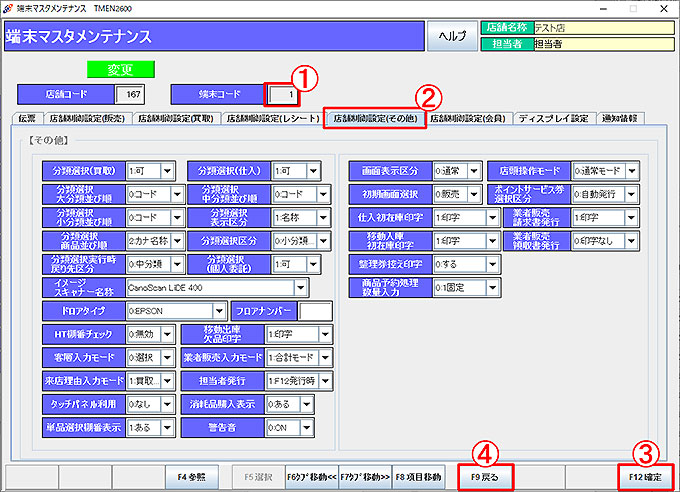Screen dimensions: 680x492
Task: Open 初期画面選択 dropdown
Action: 474,194
